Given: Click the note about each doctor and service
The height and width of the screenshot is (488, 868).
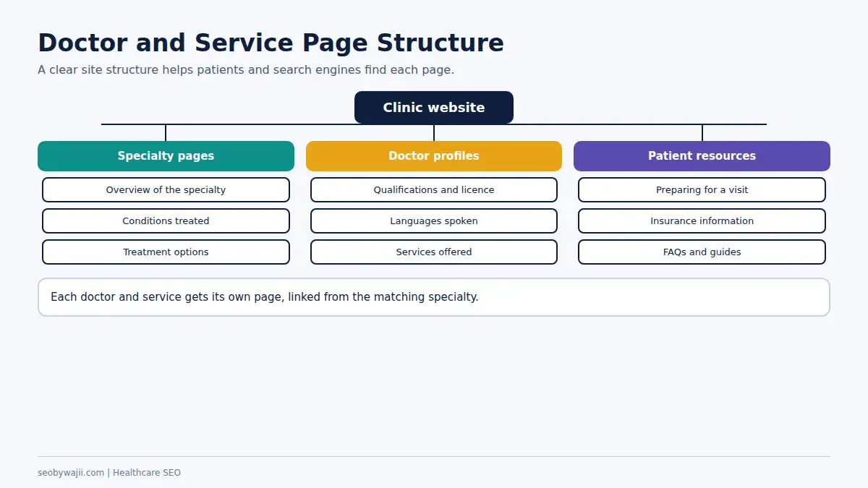Looking at the screenshot, I should pyautogui.click(x=434, y=297).
